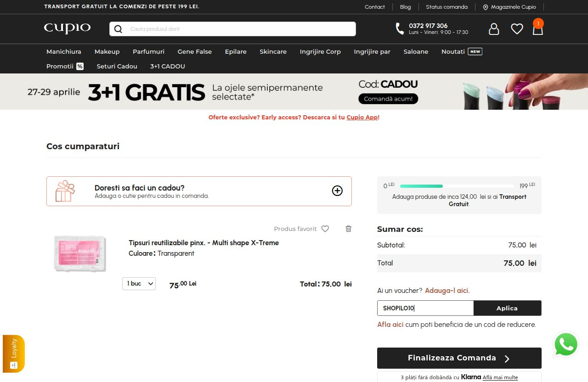Click the 3+1 GRATIS banner text
This screenshot has width=588, height=382.
click(x=147, y=92)
